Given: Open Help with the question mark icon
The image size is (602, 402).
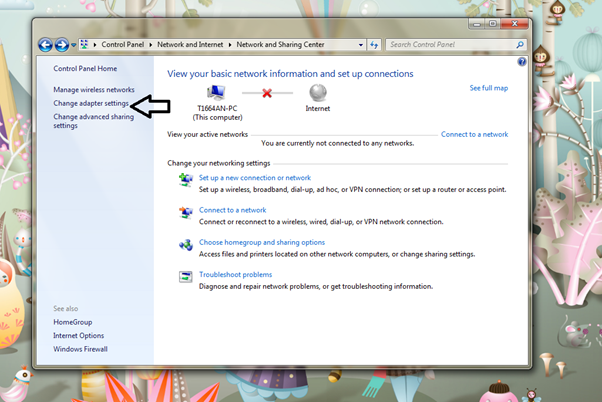Looking at the screenshot, I should pos(522,62).
